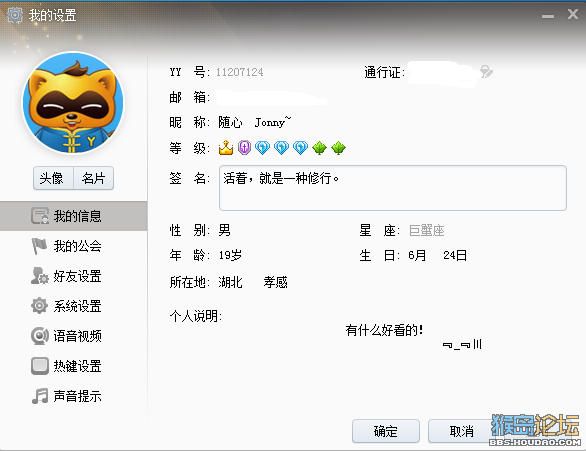This screenshot has width=586, height=451.
Task: Click the crown level icon
Action: click(x=226, y=148)
